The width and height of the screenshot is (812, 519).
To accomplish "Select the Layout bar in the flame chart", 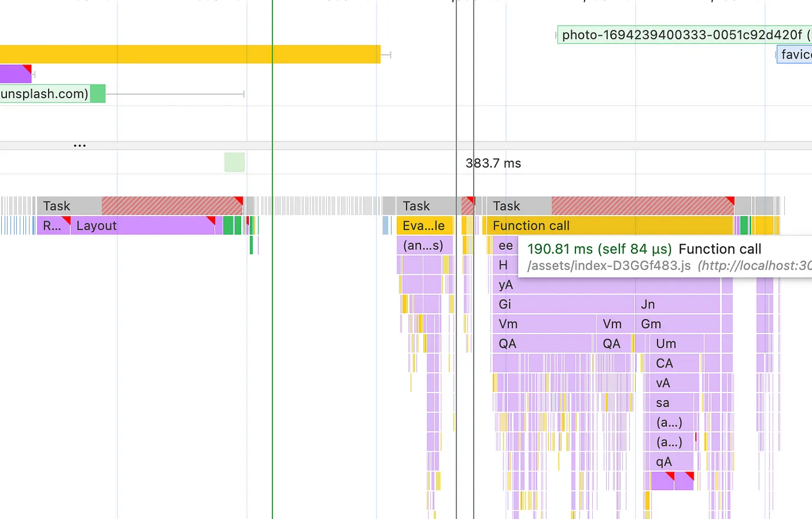I will pyautogui.click(x=143, y=226).
